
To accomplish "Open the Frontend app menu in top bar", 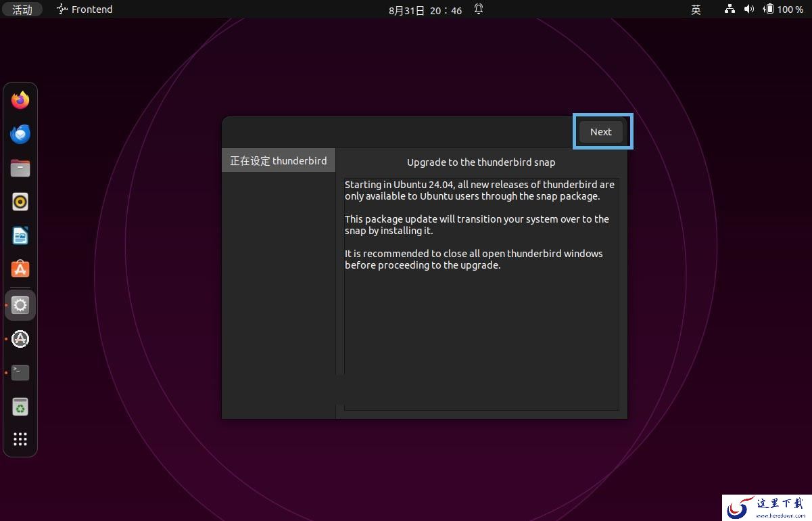I will [85, 9].
